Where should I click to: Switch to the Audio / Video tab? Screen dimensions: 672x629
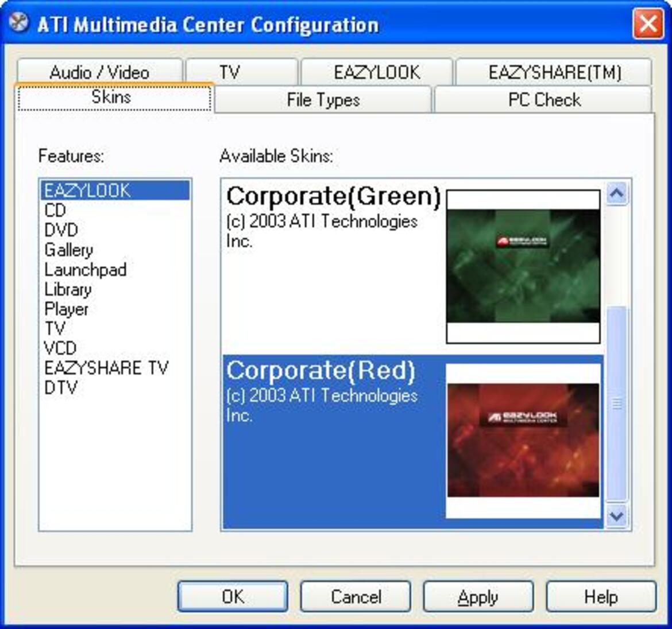[x=100, y=72]
